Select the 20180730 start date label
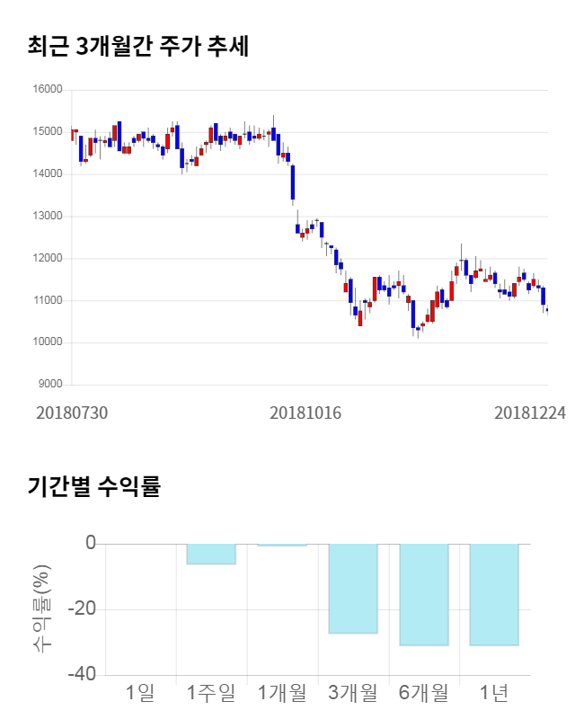575x728 pixels. tap(72, 413)
